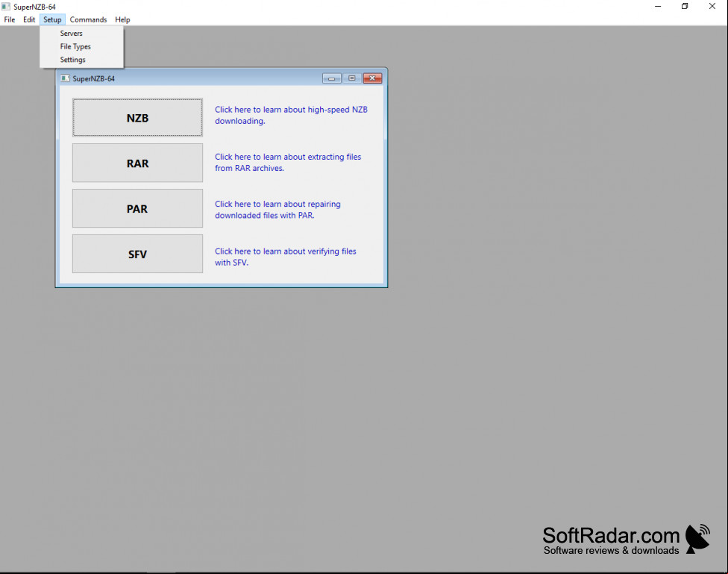Minimize the inner SuperNZB-64 child window
728x574 pixels.
[331, 78]
